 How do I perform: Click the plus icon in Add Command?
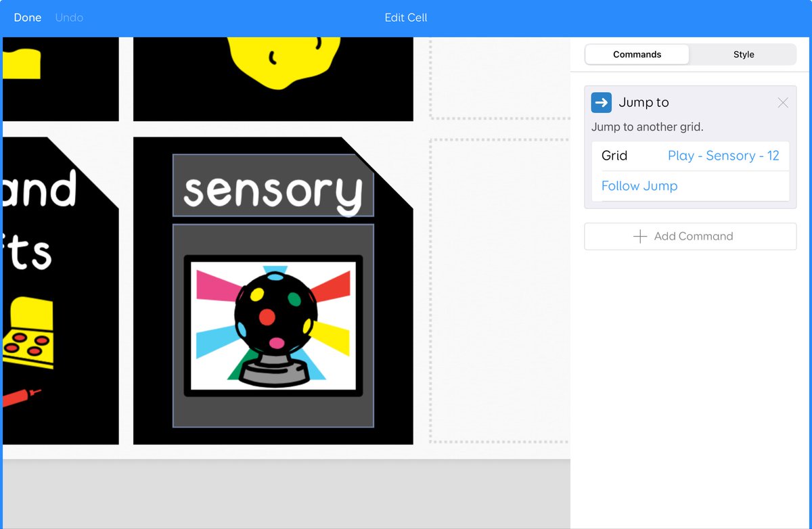tap(639, 236)
